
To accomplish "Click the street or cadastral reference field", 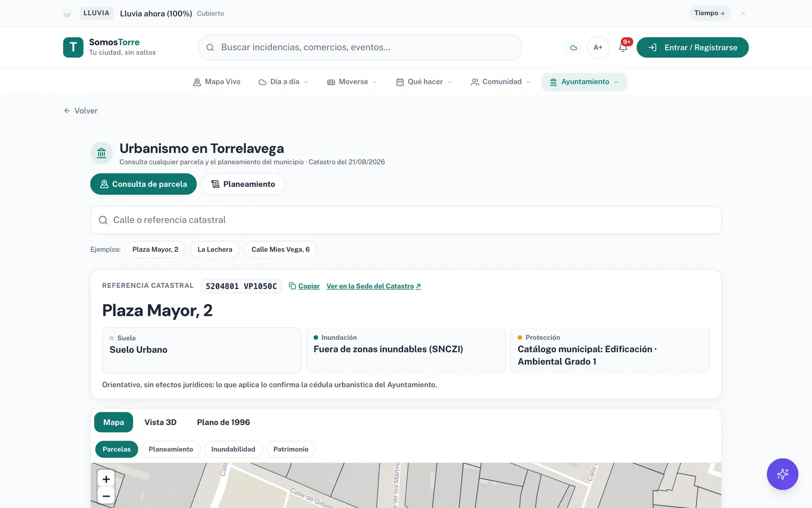I will tap(406, 220).
